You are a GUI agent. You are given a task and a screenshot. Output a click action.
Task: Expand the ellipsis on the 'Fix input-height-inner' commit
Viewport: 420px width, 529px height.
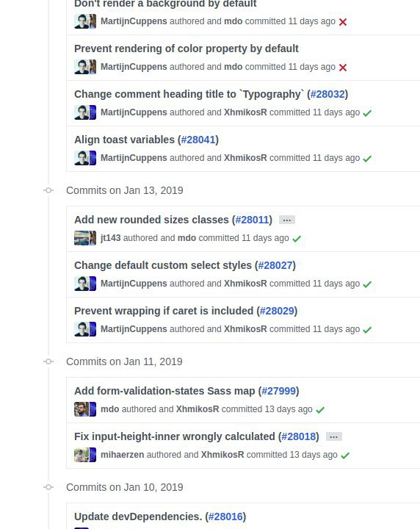click(x=333, y=436)
